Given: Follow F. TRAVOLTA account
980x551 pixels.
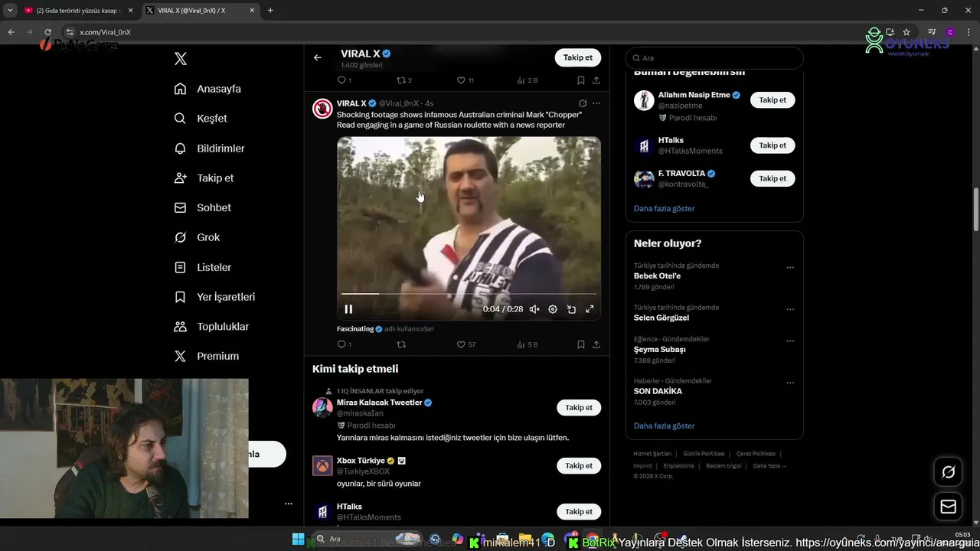Looking at the screenshot, I should pyautogui.click(x=773, y=178).
